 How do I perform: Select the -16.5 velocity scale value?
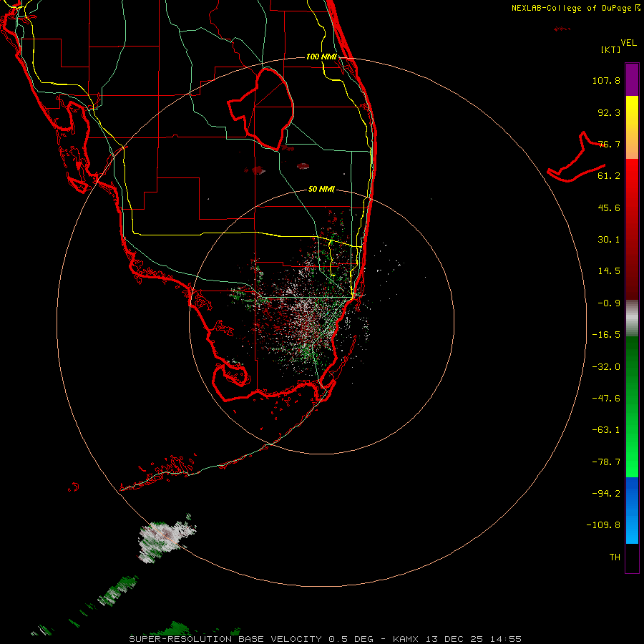click(606, 335)
